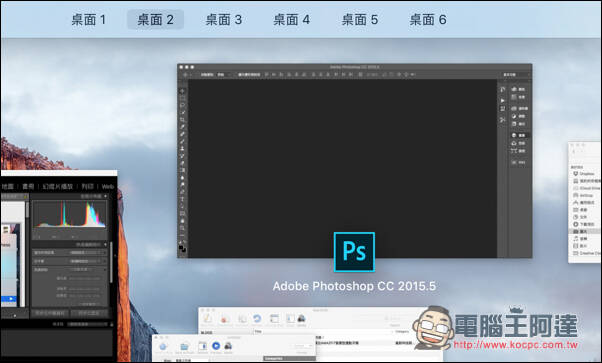
Task: Select the Eraser tool in Photoshop
Action: click(x=182, y=163)
